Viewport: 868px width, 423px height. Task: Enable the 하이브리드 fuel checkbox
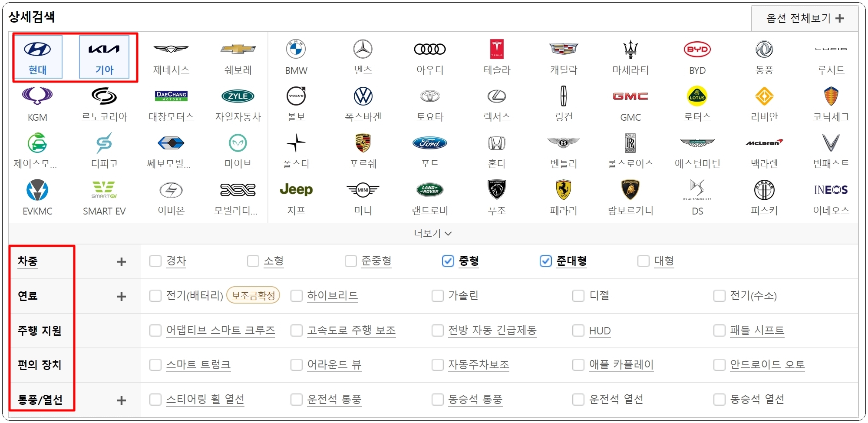click(x=296, y=296)
